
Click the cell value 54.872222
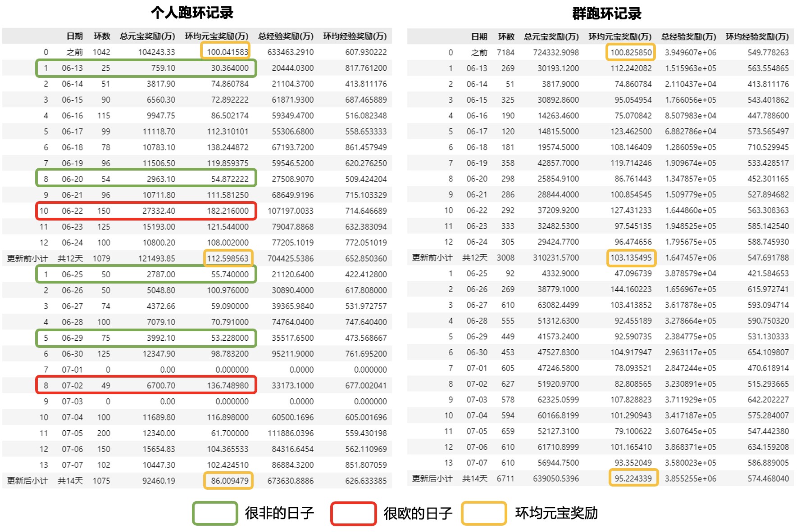coord(230,179)
